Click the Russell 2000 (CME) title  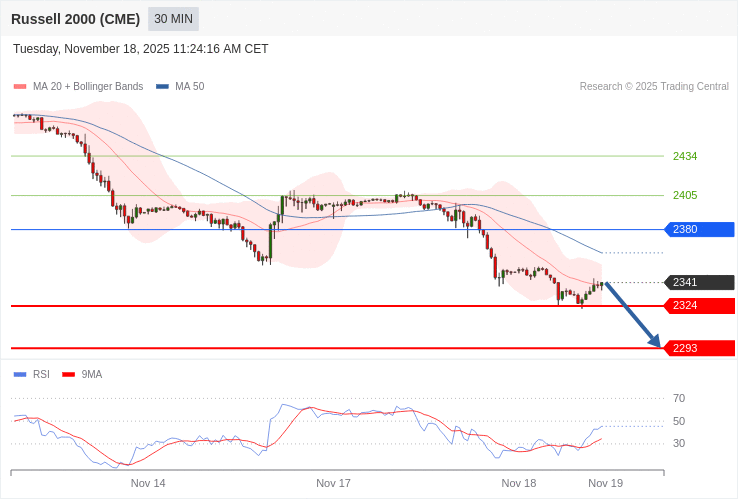(75, 19)
